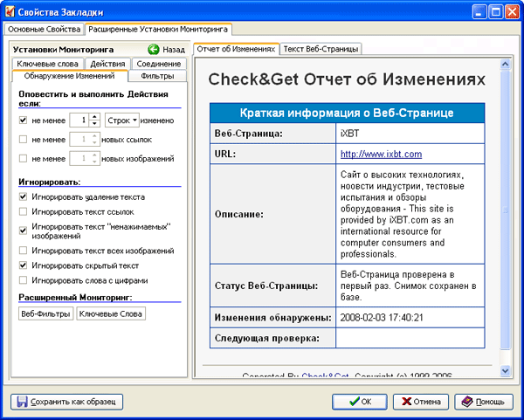Click the green checkmark icon on OK button
The width and height of the screenshot is (524, 420).
[x=354, y=402]
